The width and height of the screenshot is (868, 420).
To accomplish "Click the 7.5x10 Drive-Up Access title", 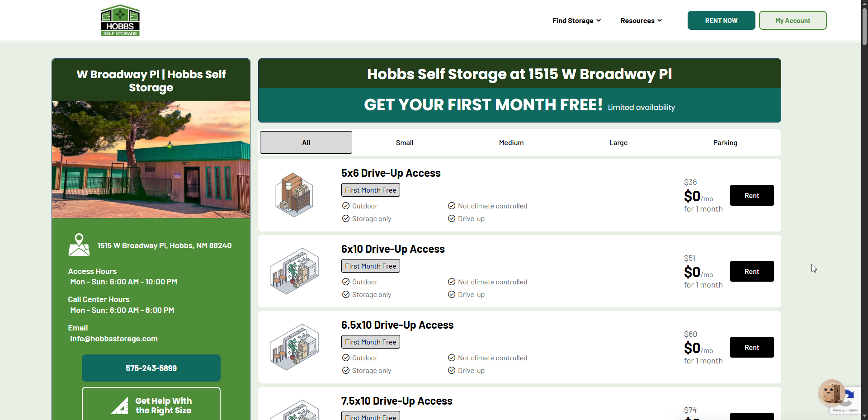I will (397, 401).
